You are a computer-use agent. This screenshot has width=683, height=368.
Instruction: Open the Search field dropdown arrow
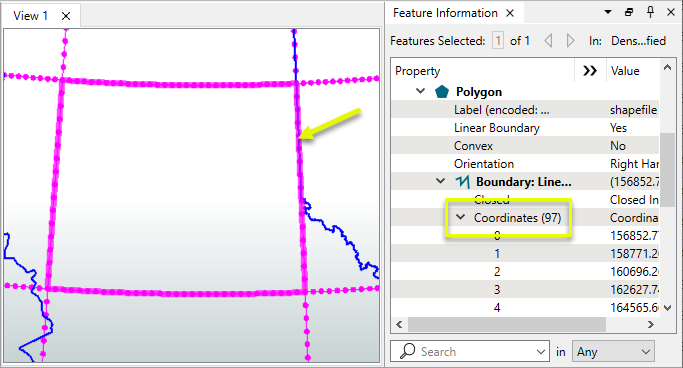(x=541, y=351)
